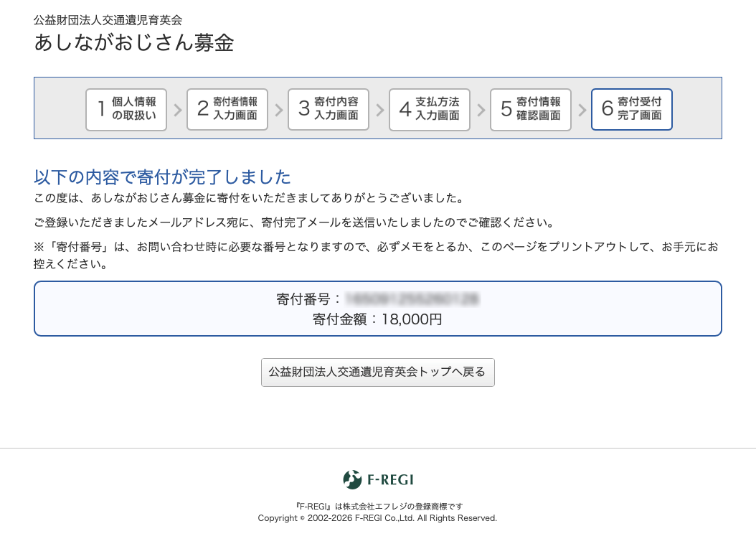The height and width of the screenshot is (554, 756).
Task: Click the 『F-REGI』は株式会社エフレジの登録商標です text
Action: 379,506
